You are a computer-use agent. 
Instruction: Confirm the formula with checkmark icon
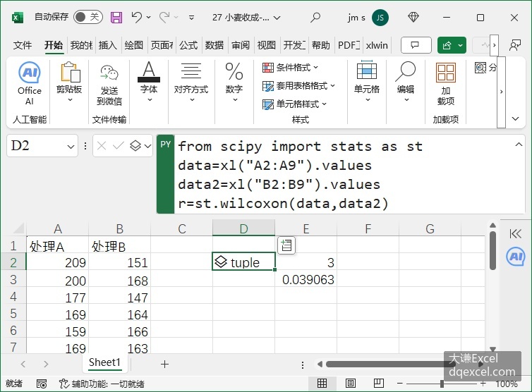[x=119, y=146]
